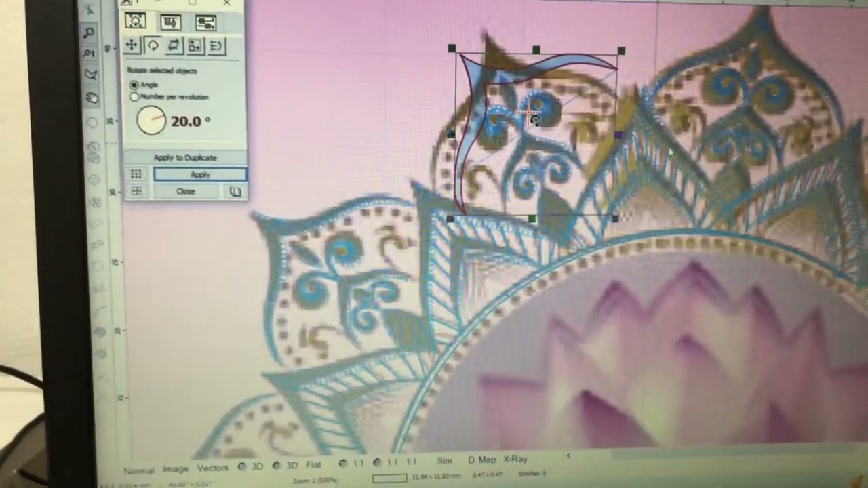868x488 pixels.
Task: Close the transform panel with X
Action: 226,3
